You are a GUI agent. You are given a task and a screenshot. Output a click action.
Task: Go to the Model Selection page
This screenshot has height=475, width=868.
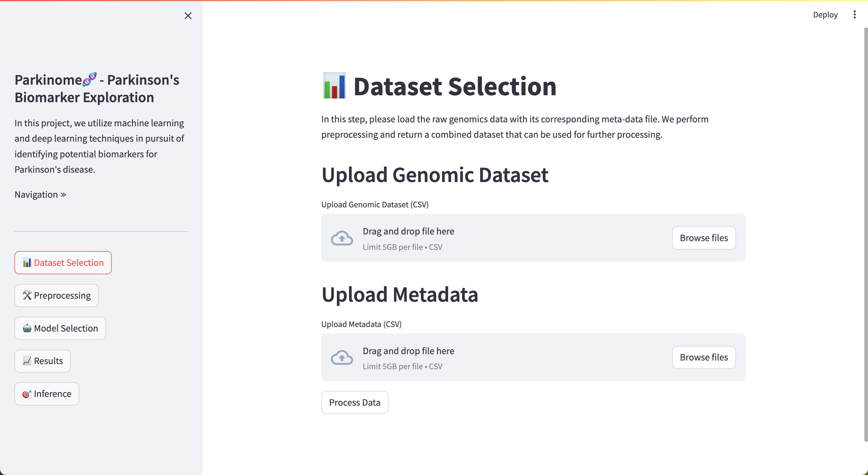(x=60, y=328)
